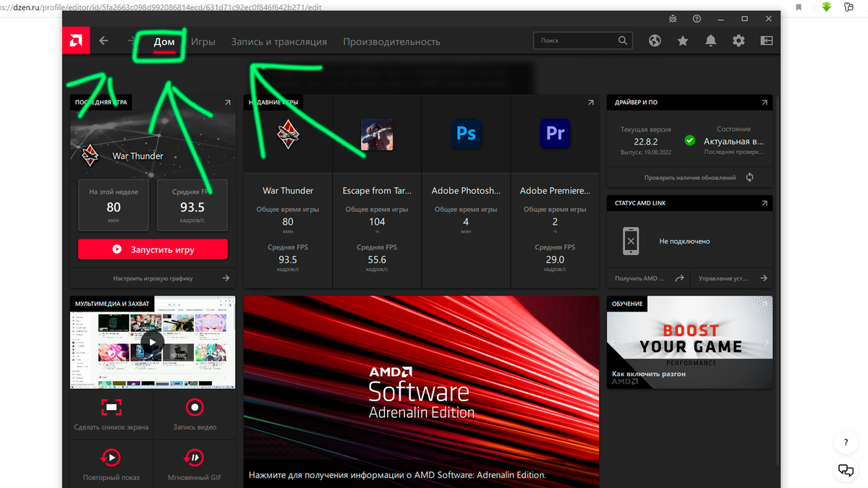Expand the Последняя игра panel

click(228, 103)
